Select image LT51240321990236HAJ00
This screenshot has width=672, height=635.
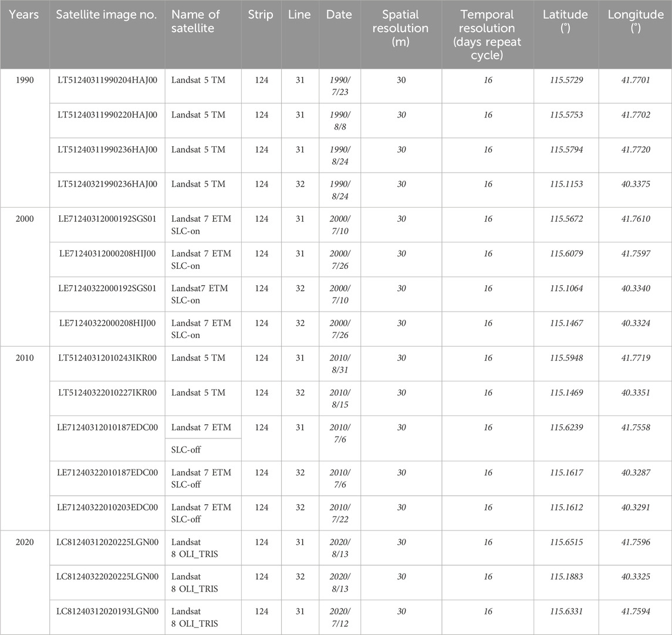tap(107, 184)
